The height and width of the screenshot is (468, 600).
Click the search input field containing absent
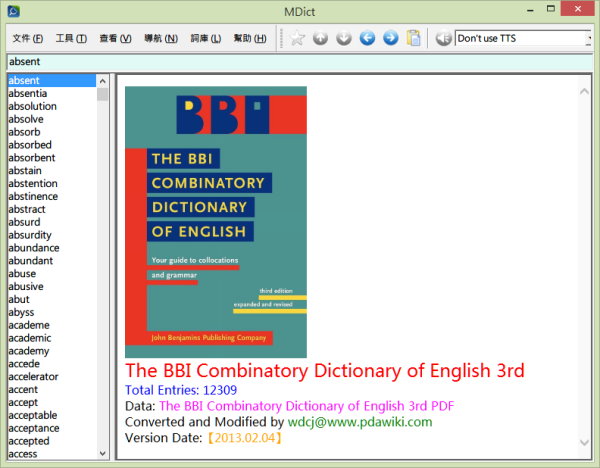(300, 62)
